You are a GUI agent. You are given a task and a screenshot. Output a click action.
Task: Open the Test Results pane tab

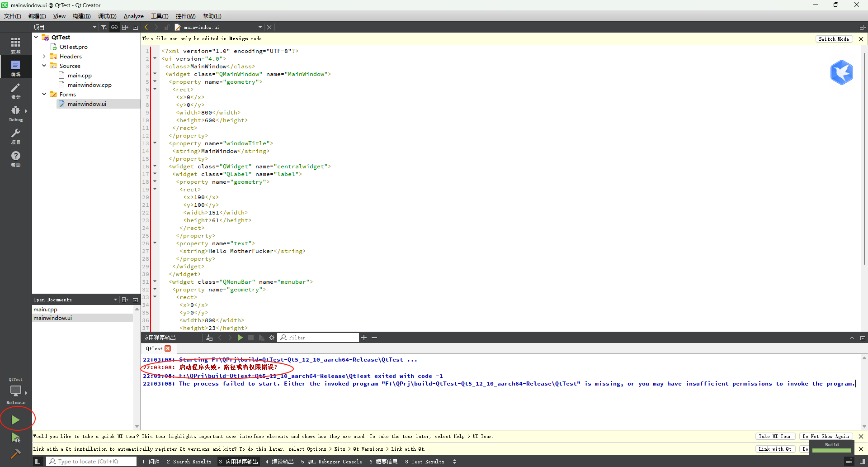pos(425,462)
